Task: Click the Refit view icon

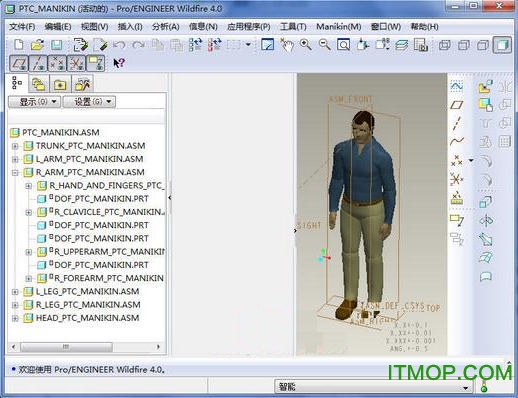Action: [343, 44]
